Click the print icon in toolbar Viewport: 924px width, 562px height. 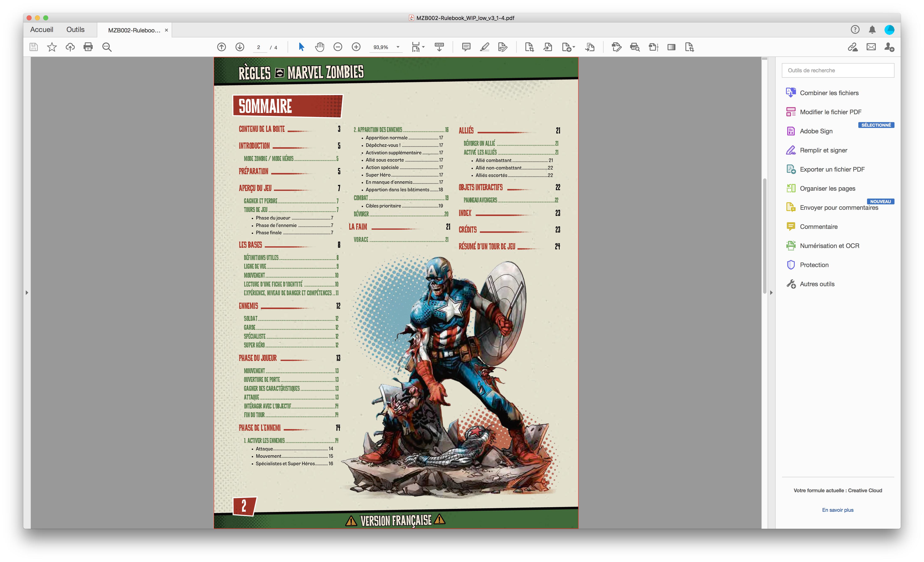pos(88,47)
